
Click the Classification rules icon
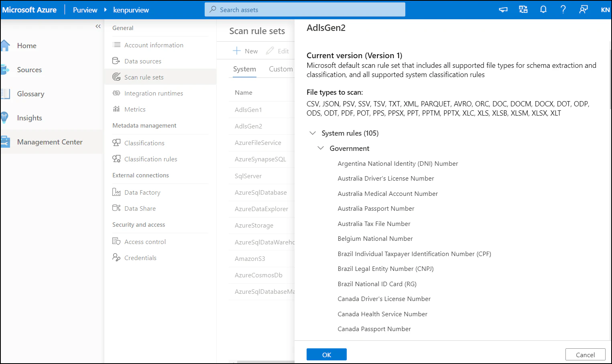[116, 159]
